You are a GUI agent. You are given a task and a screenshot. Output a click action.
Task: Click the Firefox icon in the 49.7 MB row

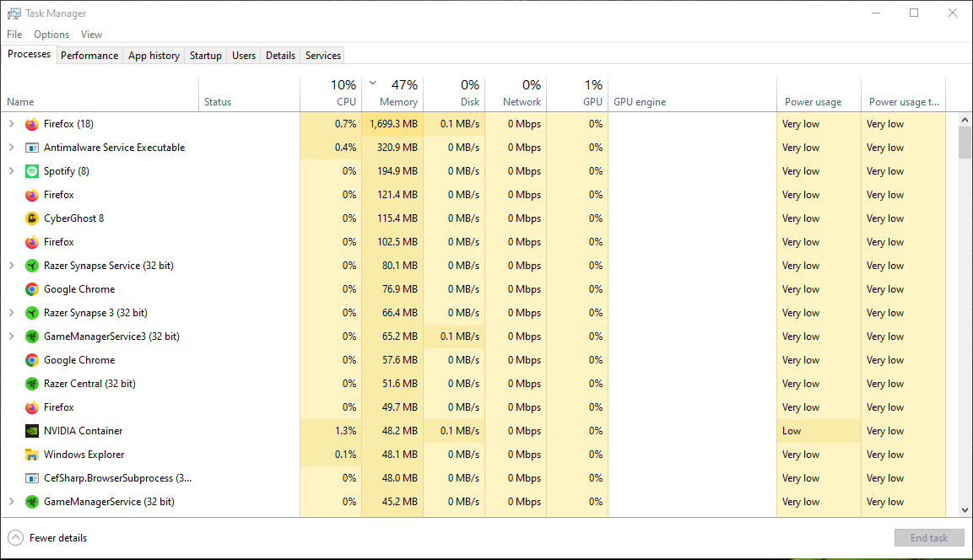point(32,407)
